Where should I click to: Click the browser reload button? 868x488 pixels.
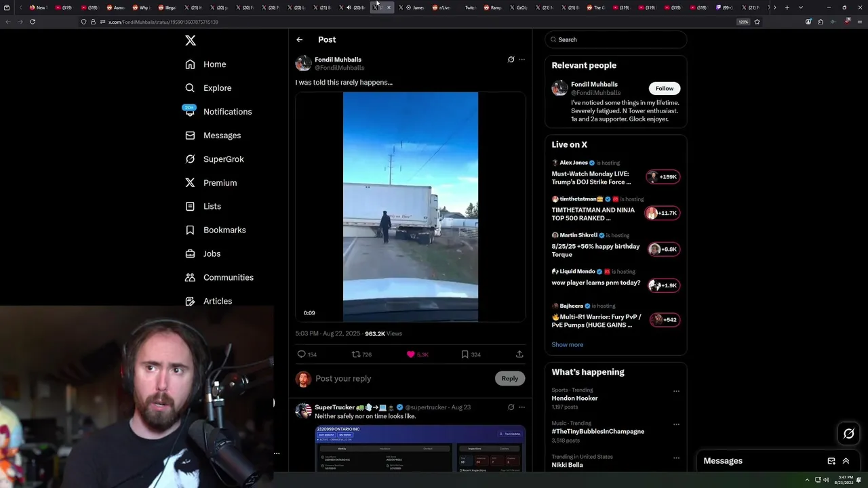[x=33, y=22]
